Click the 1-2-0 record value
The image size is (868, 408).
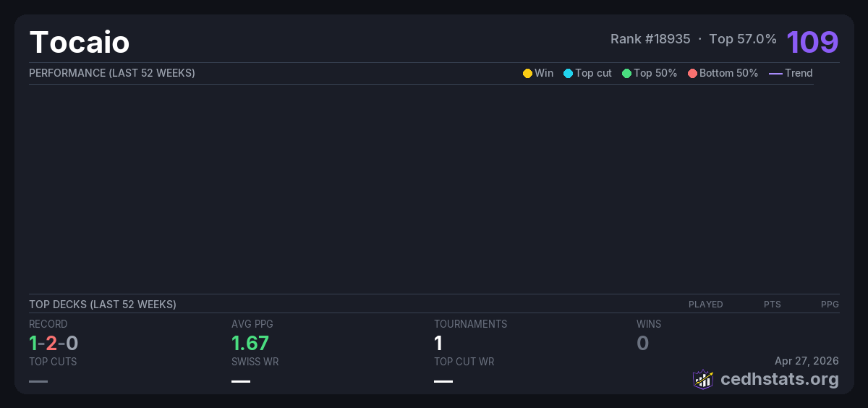coord(54,343)
